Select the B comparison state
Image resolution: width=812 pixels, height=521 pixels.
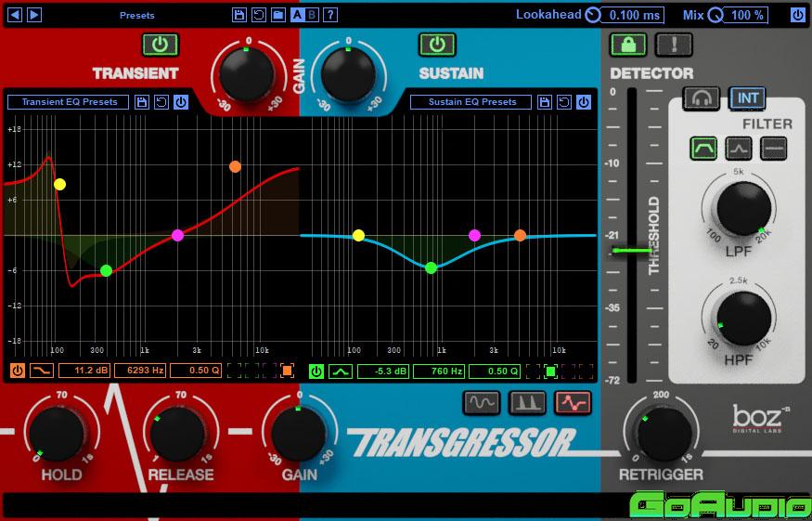pyautogui.click(x=312, y=15)
